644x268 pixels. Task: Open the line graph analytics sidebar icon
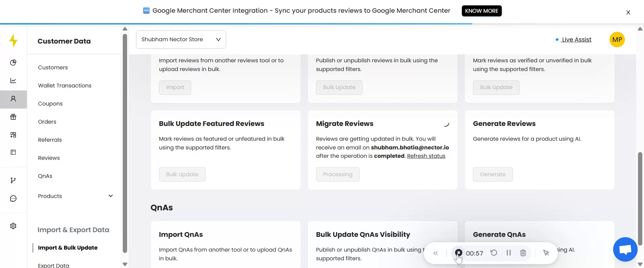[x=13, y=81]
